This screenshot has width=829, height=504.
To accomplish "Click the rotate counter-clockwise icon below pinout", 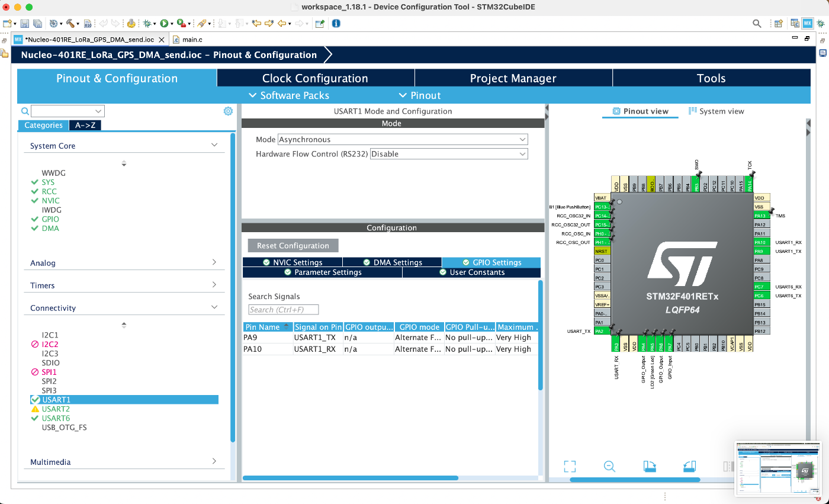I will 689,466.
